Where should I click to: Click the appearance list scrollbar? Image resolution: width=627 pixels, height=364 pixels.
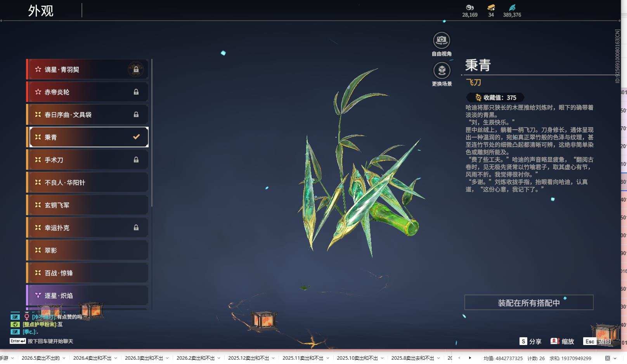click(152, 133)
